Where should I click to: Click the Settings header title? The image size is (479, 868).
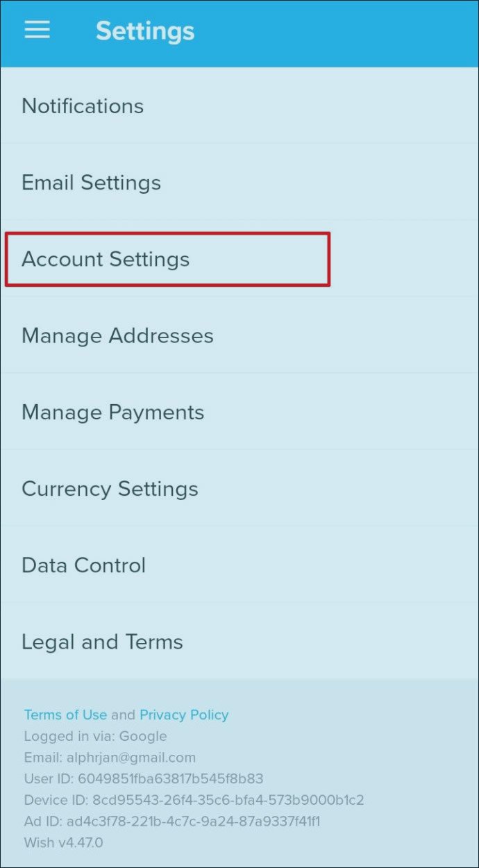point(145,31)
